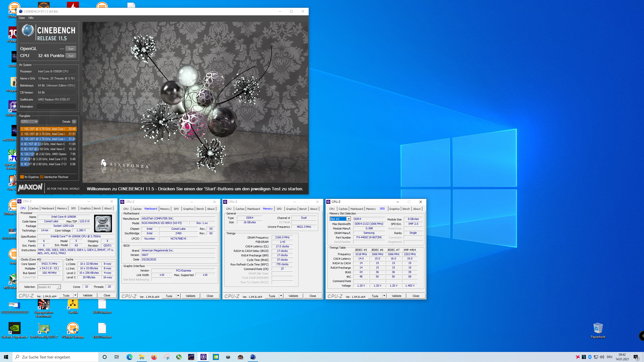Click Tools button in the Mainboard window
644x362 pixels.
[169, 296]
